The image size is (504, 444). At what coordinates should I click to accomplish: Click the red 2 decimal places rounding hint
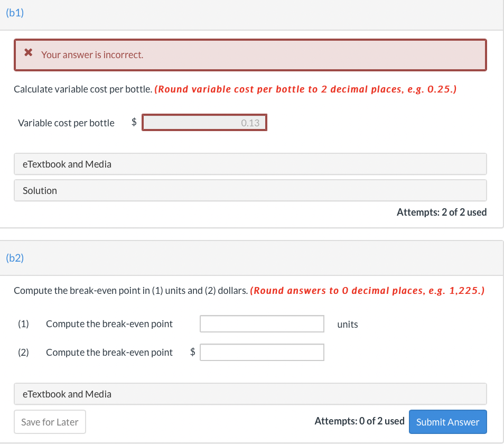coord(305,89)
